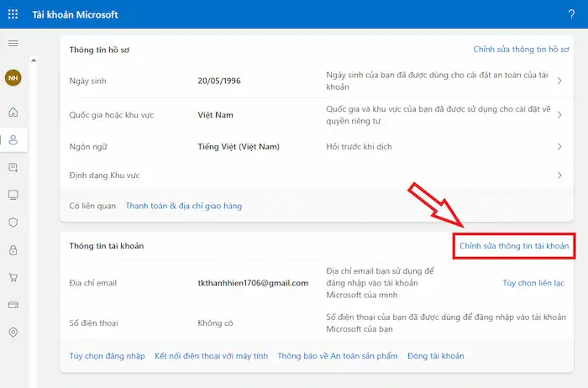Viewport: 588px width, 388px height.
Task: Select the person profile sidebar icon
Action: pyautogui.click(x=13, y=139)
